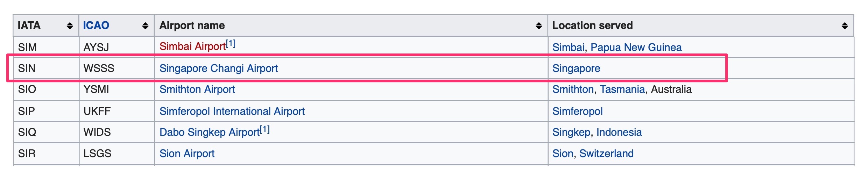The image size is (868, 178).
Task: Sort table by ICAO column arrows
Action: click(x=145, y=26)
